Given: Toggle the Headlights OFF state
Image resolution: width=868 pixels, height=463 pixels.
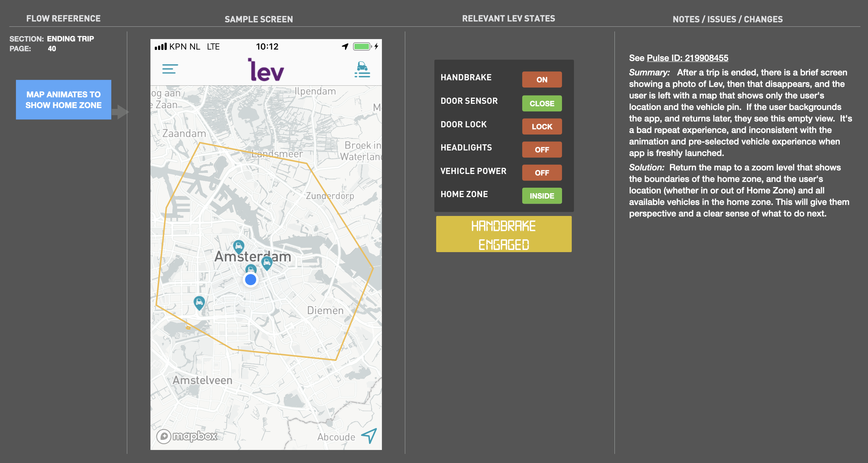Looking at the screenshot, I should pos(541,150).
